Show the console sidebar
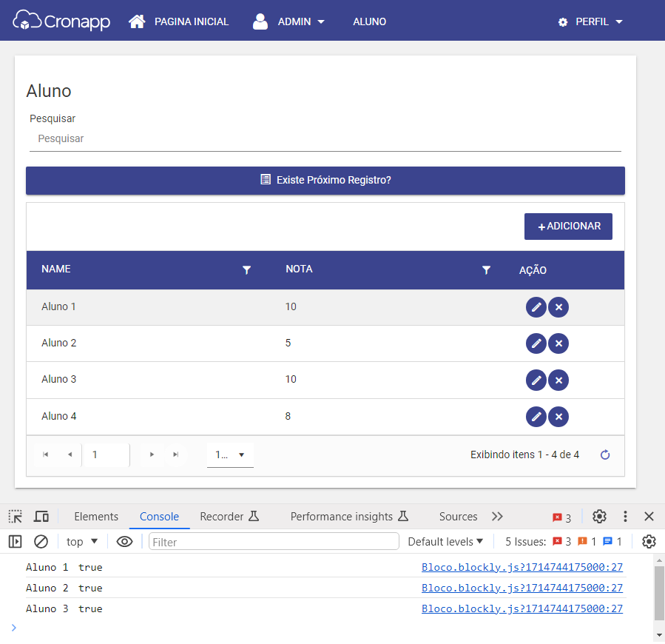This screenshot has width=665, height=644. (16, 542)
